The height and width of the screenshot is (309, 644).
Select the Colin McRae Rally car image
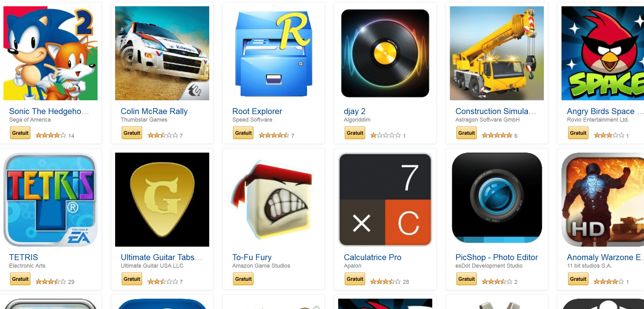pyautogui.click(x=162, y=53)
